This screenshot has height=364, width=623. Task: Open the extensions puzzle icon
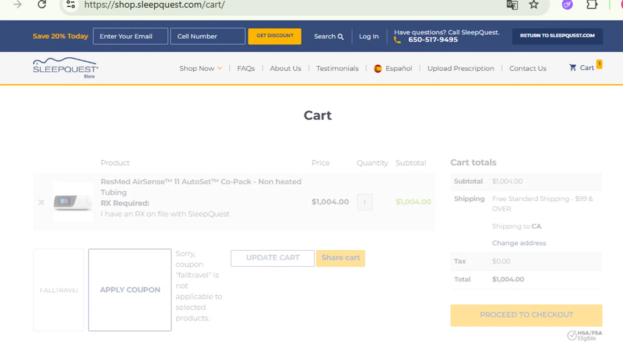point(592,5)
